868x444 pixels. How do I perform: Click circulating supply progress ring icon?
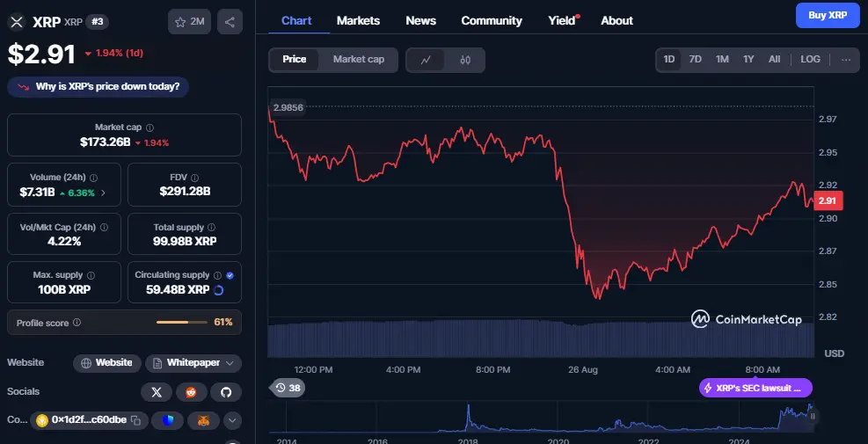pos(218,289)
